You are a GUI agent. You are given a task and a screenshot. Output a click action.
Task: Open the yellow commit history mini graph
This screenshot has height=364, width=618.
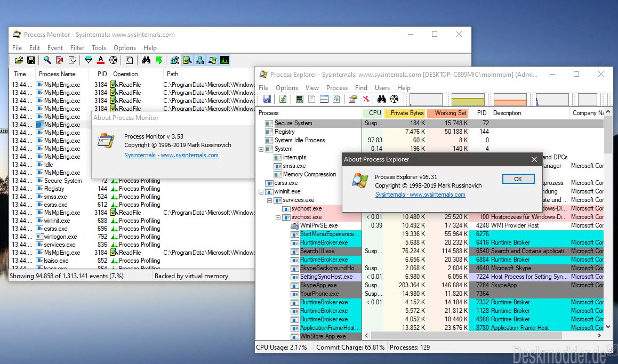(x=468, y=100)
